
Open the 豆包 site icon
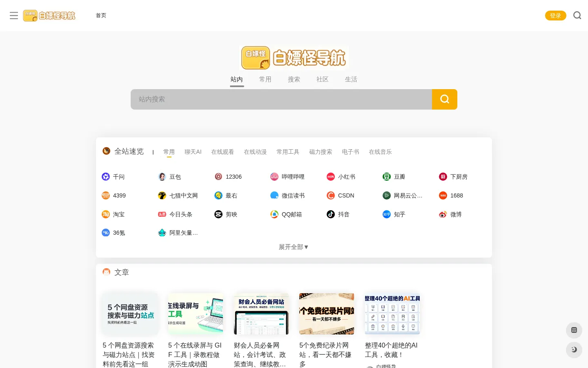162,177
